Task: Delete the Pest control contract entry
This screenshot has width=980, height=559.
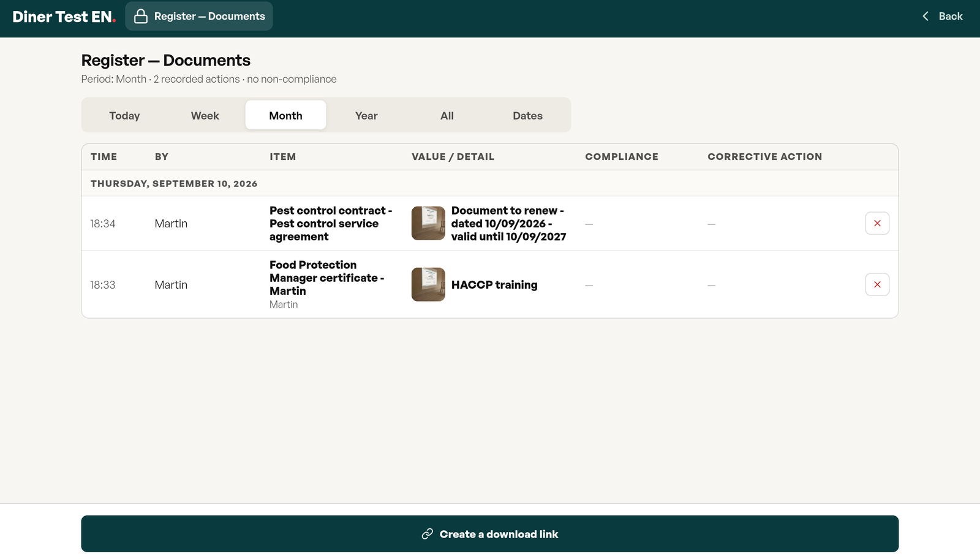Action: click(x=877, y=223)
